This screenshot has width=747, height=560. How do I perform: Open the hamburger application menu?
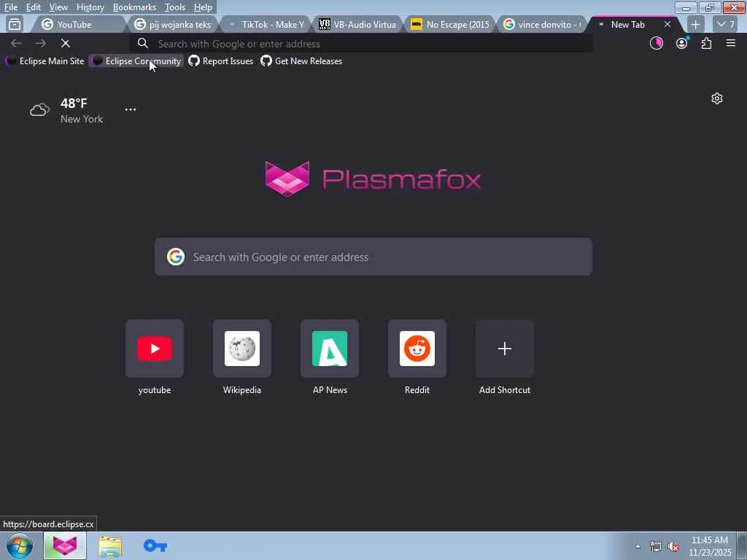731,43
